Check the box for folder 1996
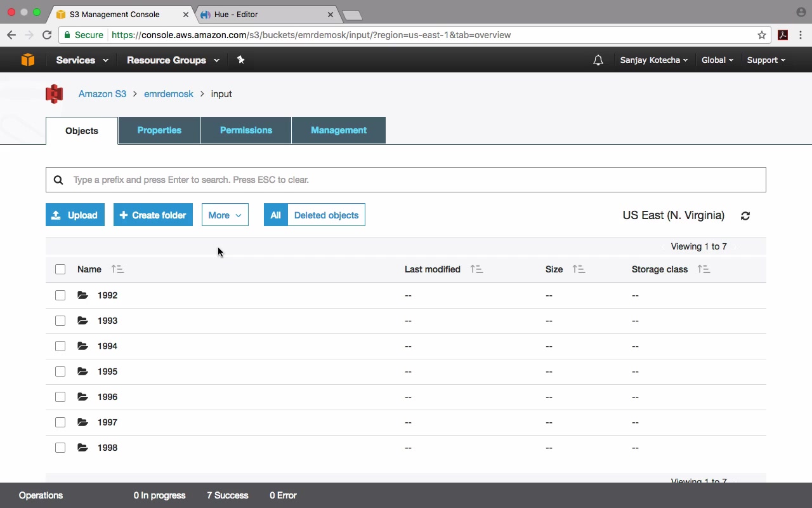812x508 pixels. point(60,397)
